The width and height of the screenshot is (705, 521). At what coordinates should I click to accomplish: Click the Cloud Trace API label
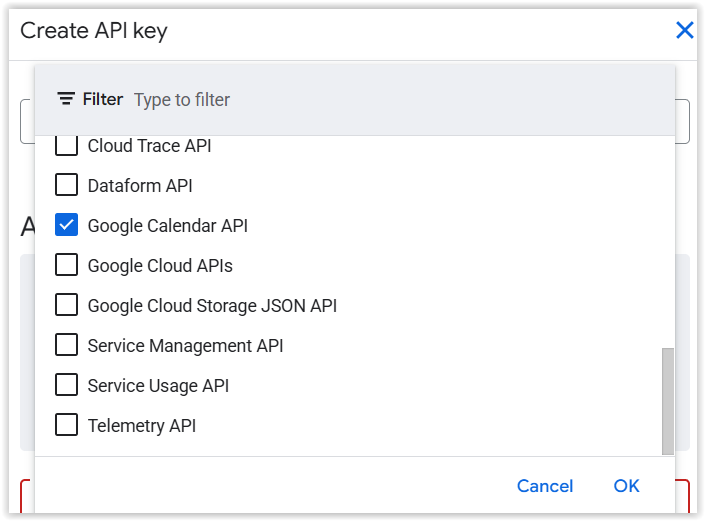[149, 146]
